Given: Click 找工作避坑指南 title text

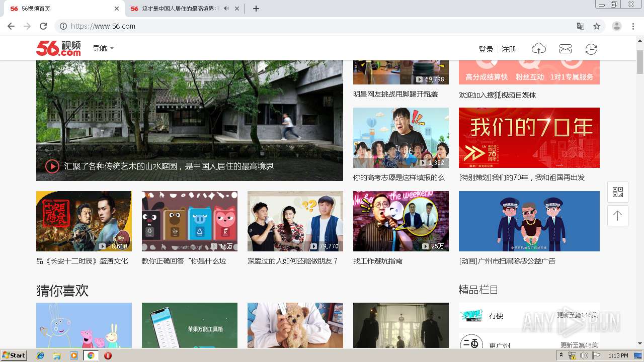Looking at the screenshot, I should 378,261.
